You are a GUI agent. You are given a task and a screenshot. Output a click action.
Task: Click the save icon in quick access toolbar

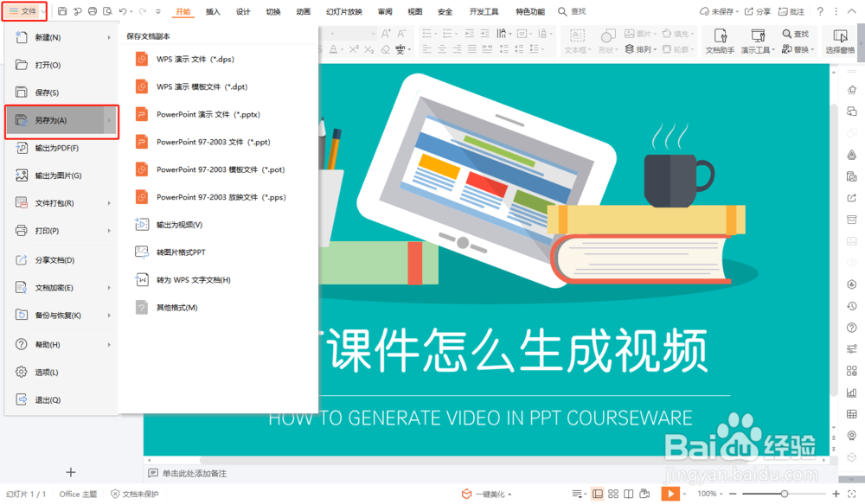62,11
